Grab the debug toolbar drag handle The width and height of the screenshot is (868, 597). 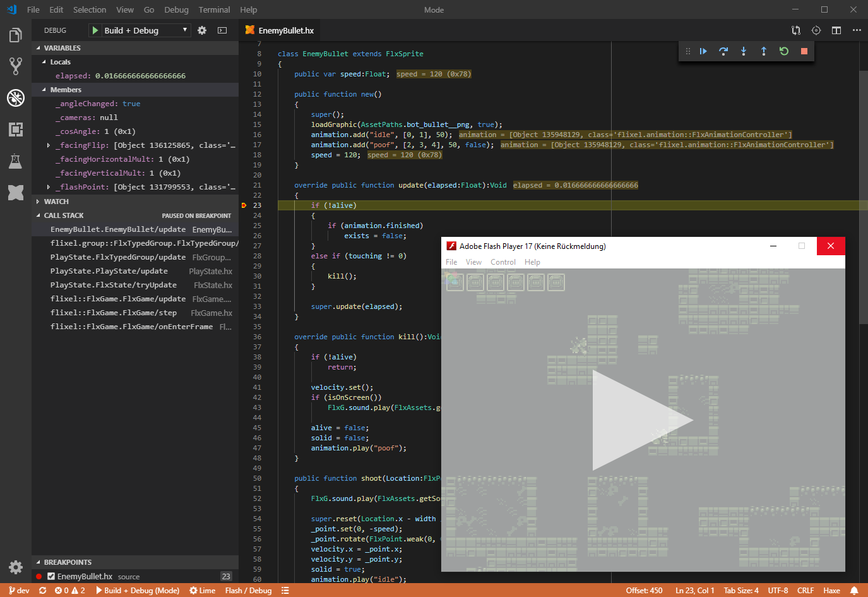click(688, 51)
